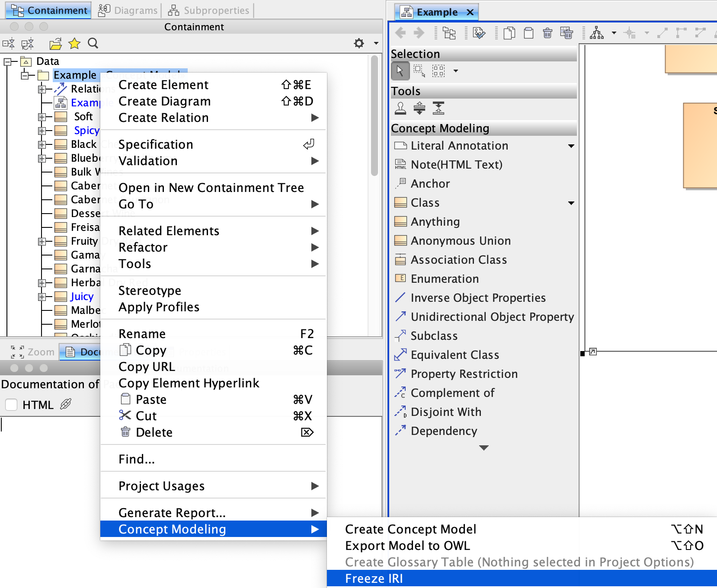Click the trash delete icon in diagram toolbar
717x588 pixels.
547,33
